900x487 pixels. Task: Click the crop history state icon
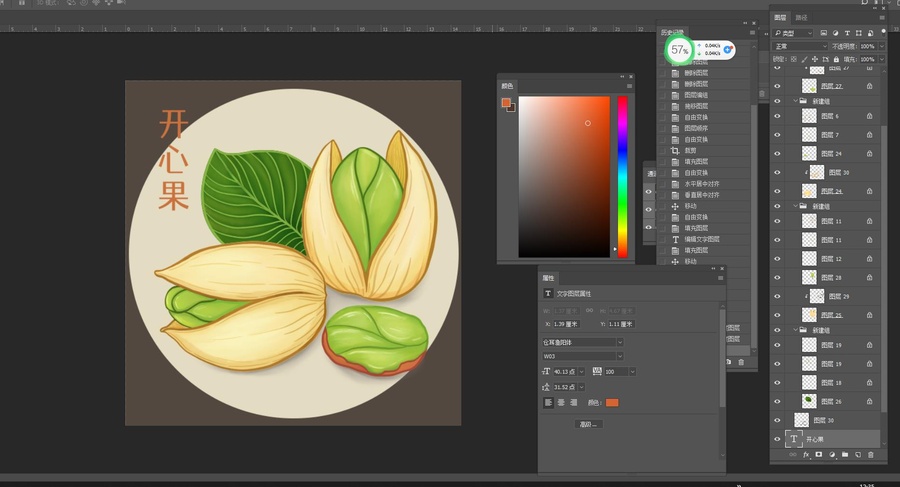pos(675,150)
